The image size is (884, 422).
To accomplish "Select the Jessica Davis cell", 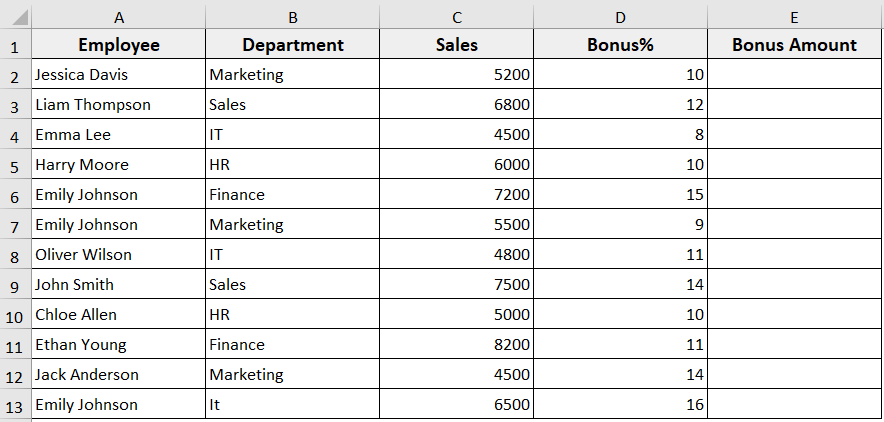I will tap(119, 75).
